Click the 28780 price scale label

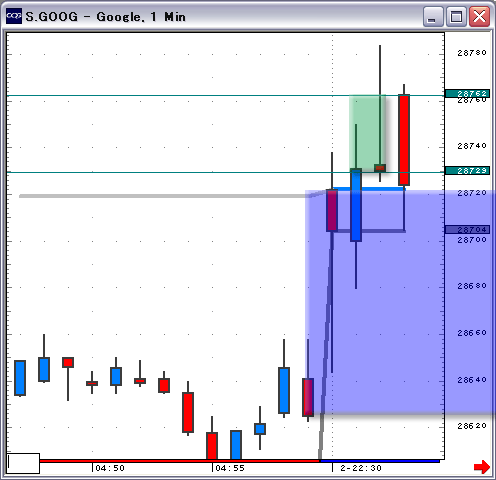click(472, 53)
